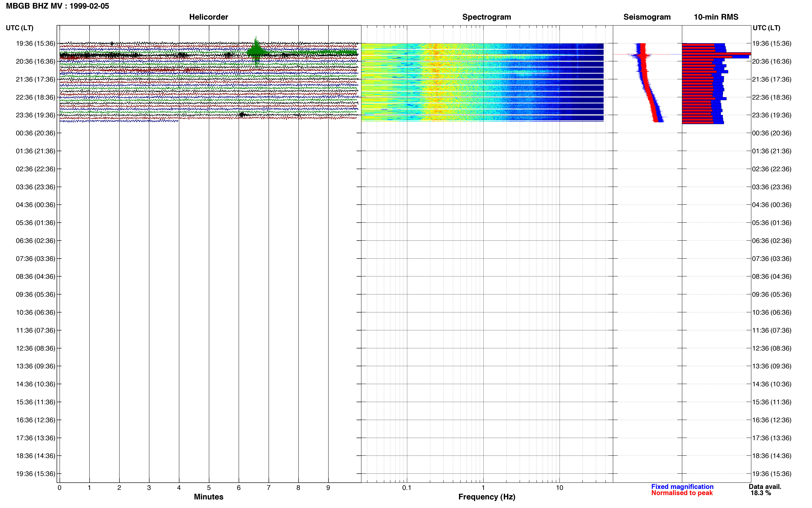Click the Minutes axis title

[209, 497]
